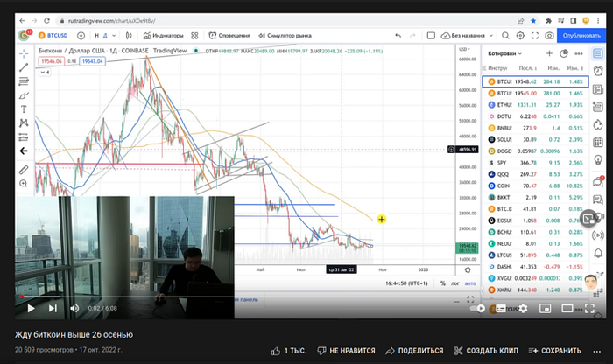
Task: Open watchlist advanced view pie icon
Action: 564,53
